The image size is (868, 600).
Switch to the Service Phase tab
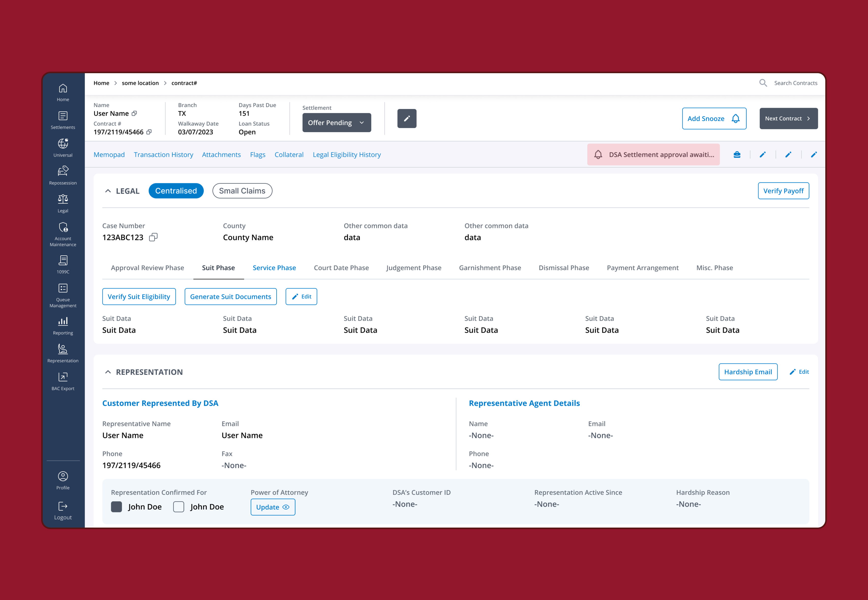pos(274,268)
